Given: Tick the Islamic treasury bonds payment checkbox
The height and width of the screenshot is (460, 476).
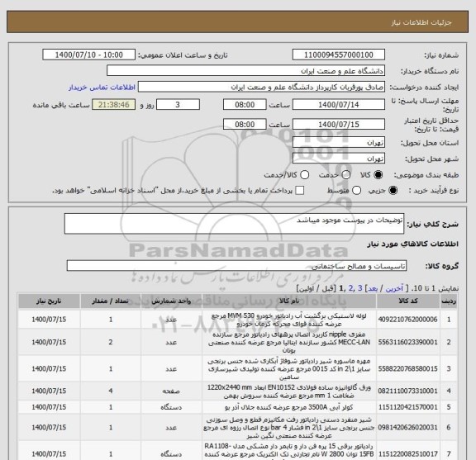Looking at the screenshot, I should coord(300,191).
